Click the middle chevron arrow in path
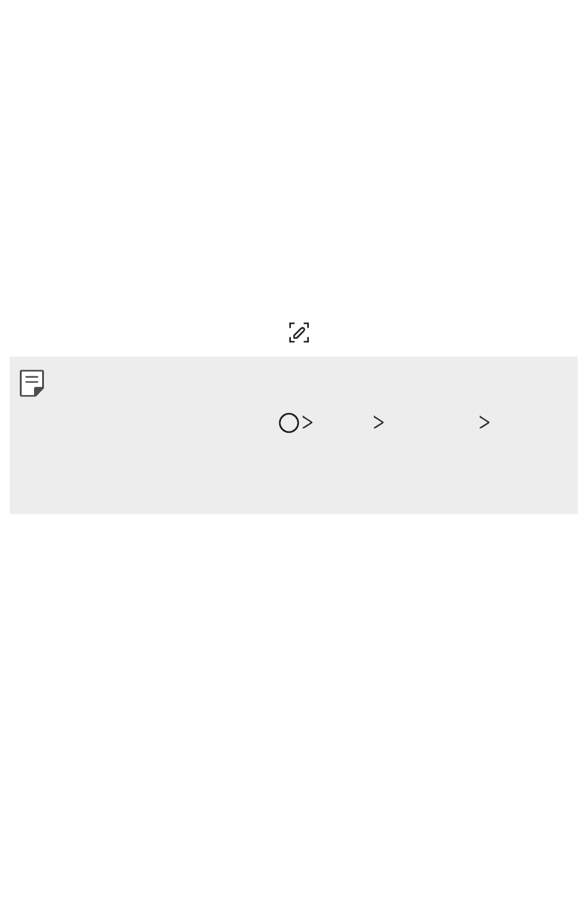This screenshot has width=588, height=922. [379, 423]
